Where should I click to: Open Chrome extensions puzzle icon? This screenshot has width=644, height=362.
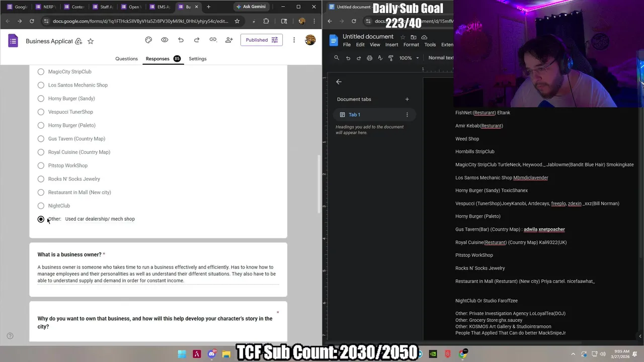[x=266, y=21]
